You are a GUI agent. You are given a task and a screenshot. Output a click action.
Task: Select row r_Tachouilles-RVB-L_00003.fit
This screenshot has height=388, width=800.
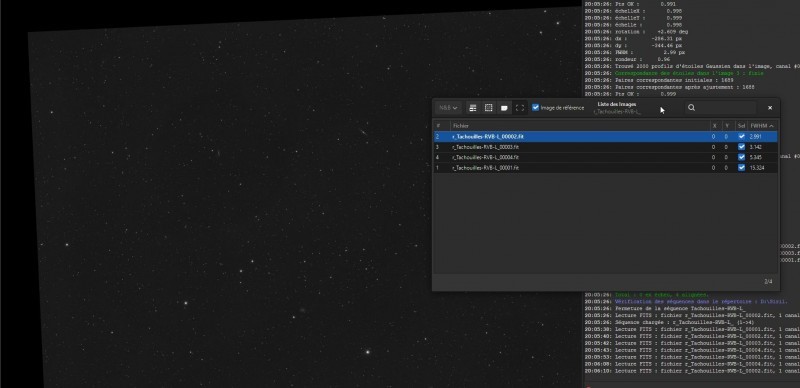[x=606, y=147]
